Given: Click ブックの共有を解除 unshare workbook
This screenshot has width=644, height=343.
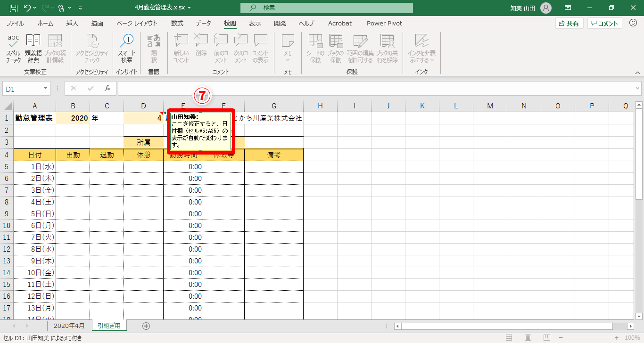Looking at the screenshot, I should 387,49.
